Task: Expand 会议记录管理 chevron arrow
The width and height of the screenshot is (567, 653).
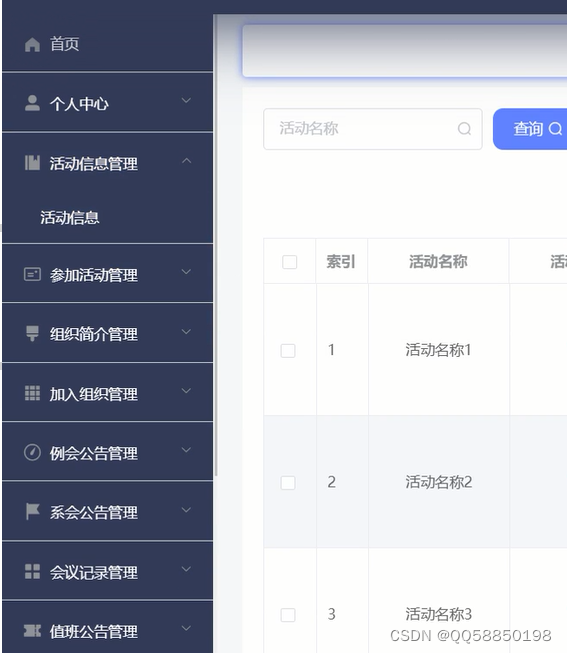Action: [186, 569]
